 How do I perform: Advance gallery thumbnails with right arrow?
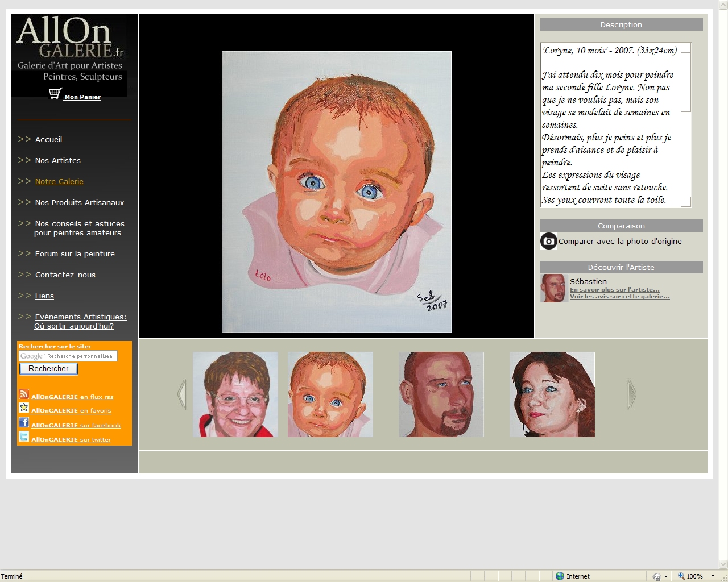[631, 394]
